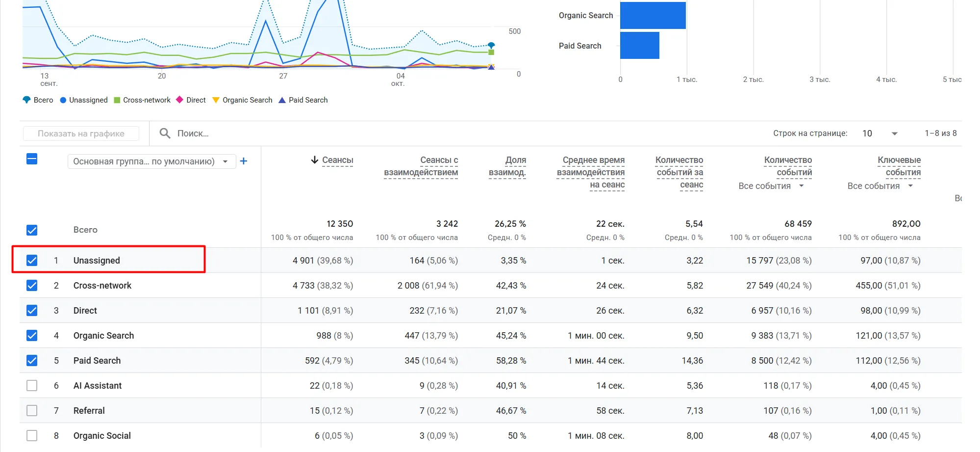This screenshot has width=980, height=452.
Task: Click the Referral row label
Action: point(89,410)
